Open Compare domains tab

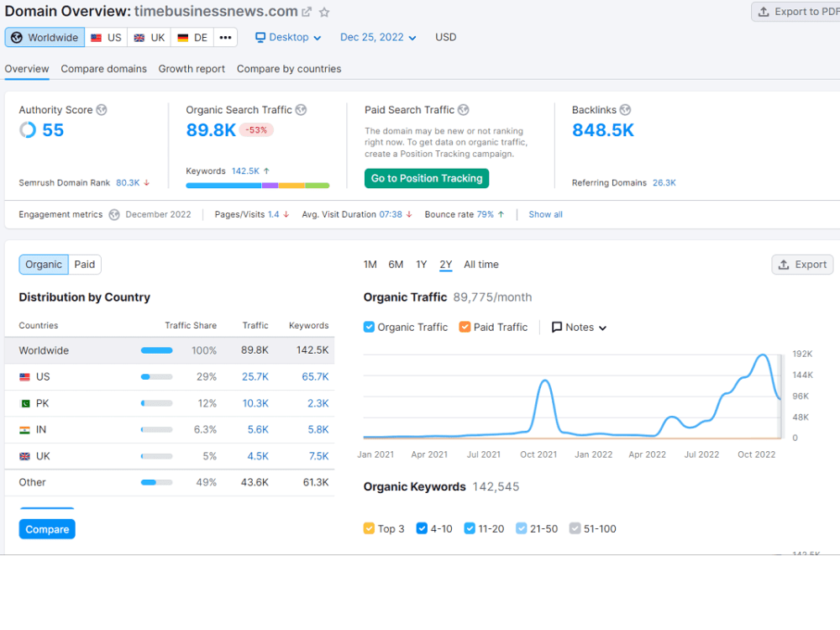tap(104, 69)
